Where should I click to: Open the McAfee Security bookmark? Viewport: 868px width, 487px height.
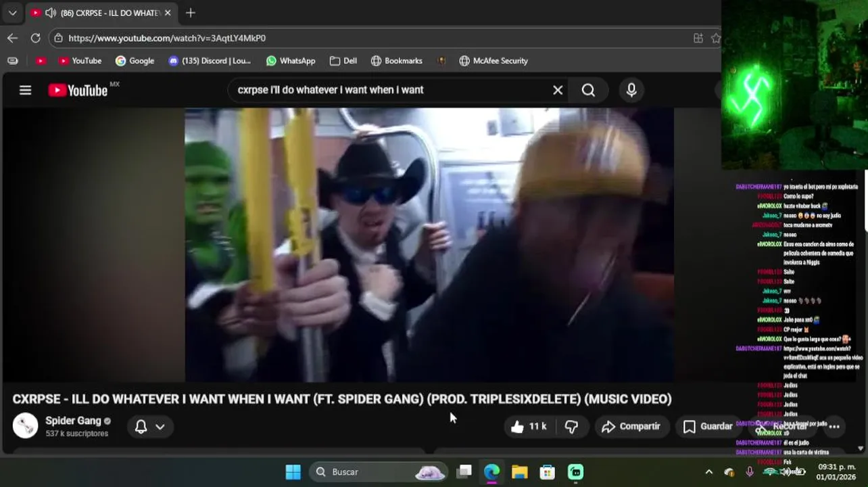(493, 61)
